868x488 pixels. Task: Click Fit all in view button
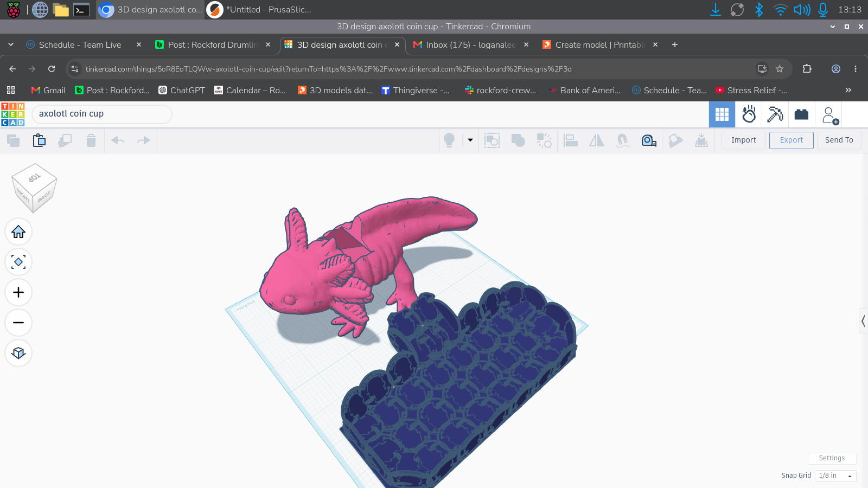tap(18, 262)
